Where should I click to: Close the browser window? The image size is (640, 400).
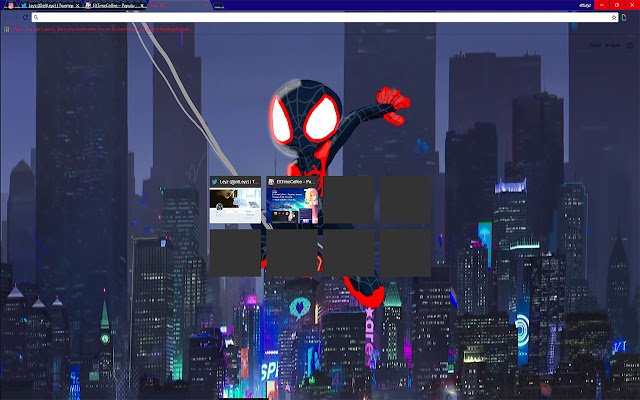[x=632, y=5]
